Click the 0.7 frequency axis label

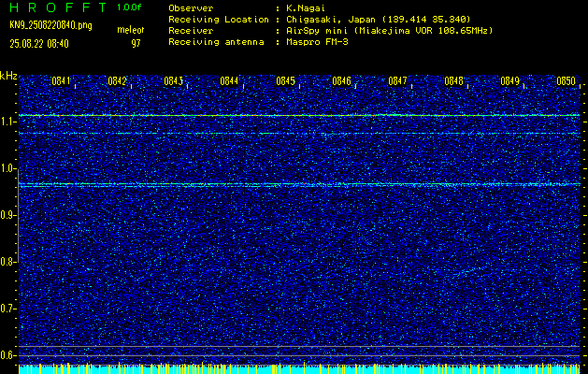pyautogui.click(x=7, y=309)
